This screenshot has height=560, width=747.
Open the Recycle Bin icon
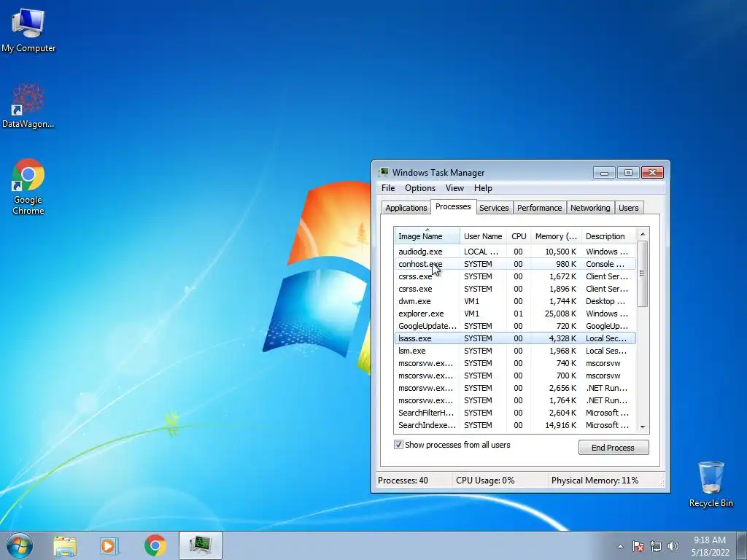[711, 484]
